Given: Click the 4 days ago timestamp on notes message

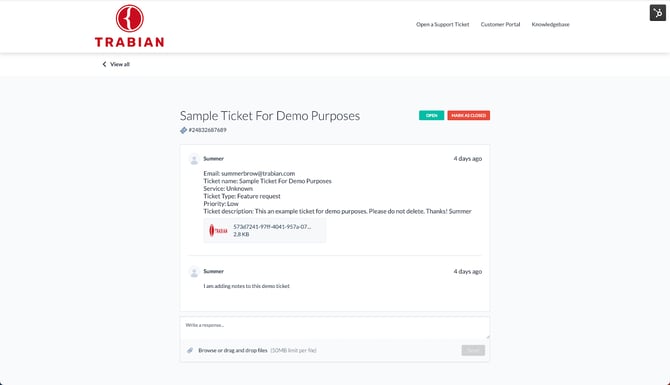Looking at the screenshot, I should pos(467,271).
